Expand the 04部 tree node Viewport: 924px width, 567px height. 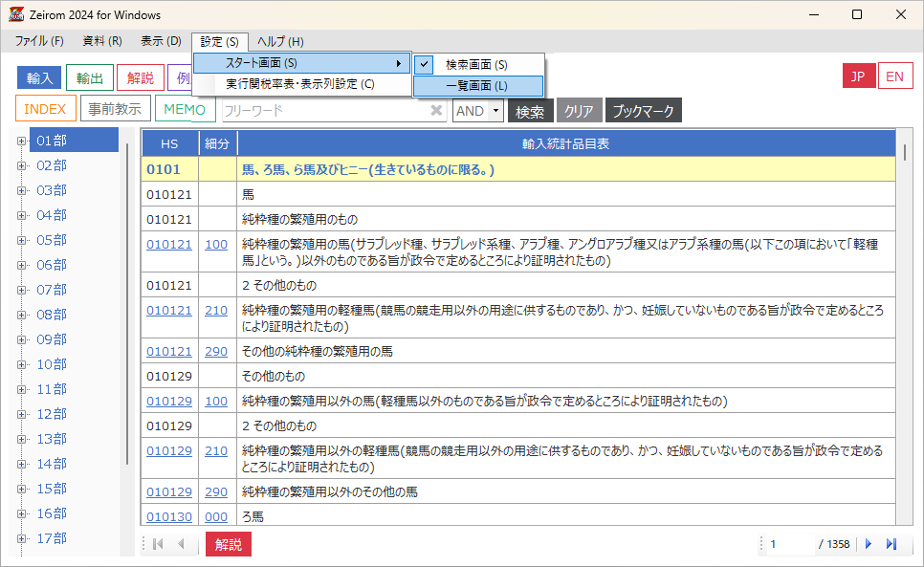22,215
